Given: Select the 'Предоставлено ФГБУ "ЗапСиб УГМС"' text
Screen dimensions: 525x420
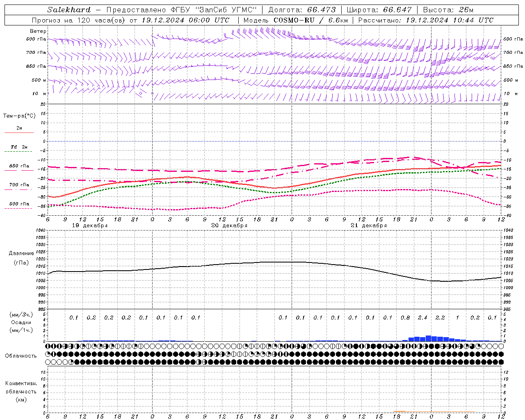Looking at the screenshot, I should pyautogui.click(x=181, y=10).
